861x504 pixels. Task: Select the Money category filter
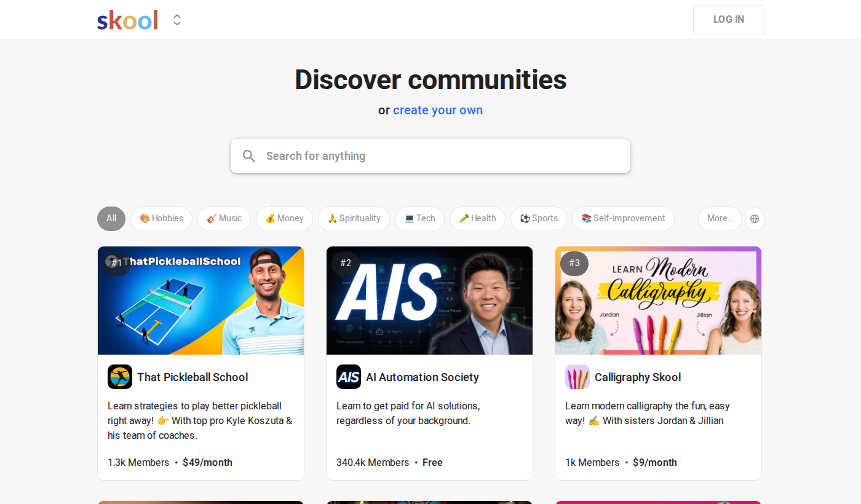tap(284, 218)
